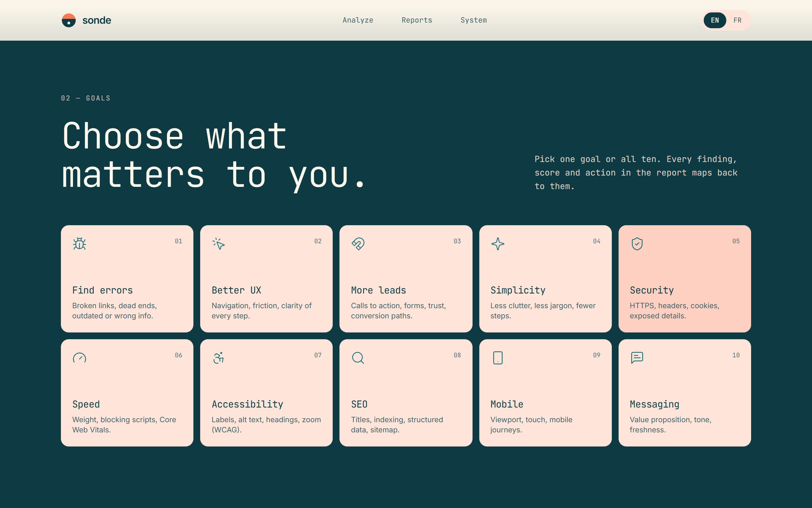Click 'HTTPS, headers, cookies' description

pos(674,310)
